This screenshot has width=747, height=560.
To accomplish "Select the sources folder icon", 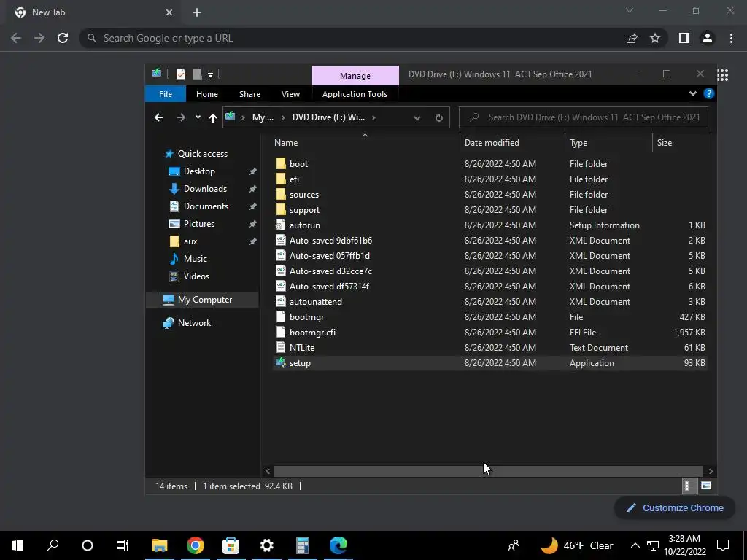I will coord(281,194).
